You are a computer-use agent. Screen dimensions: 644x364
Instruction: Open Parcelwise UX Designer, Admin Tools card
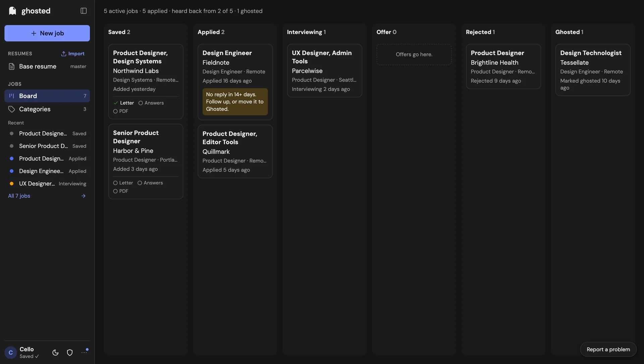[x=324, y=71]
